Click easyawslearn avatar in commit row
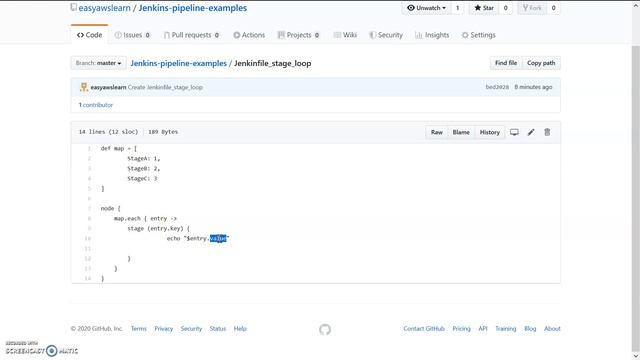This screenshot has width=640, height=360. 84,87
